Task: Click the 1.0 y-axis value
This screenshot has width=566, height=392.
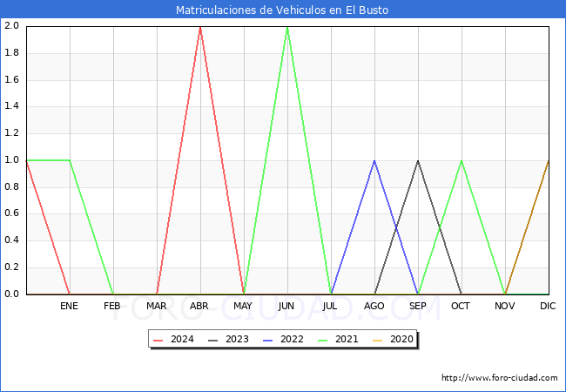Action: [x=11, y=160]
